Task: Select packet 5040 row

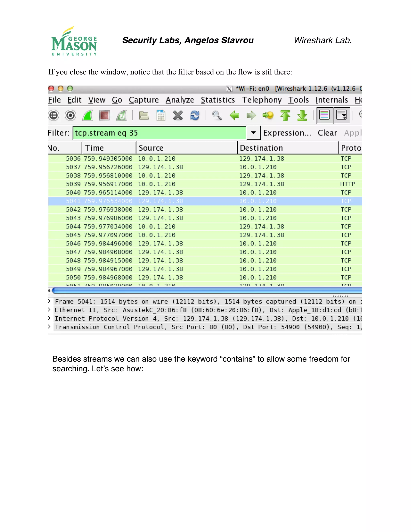Action: pos(205,193)
